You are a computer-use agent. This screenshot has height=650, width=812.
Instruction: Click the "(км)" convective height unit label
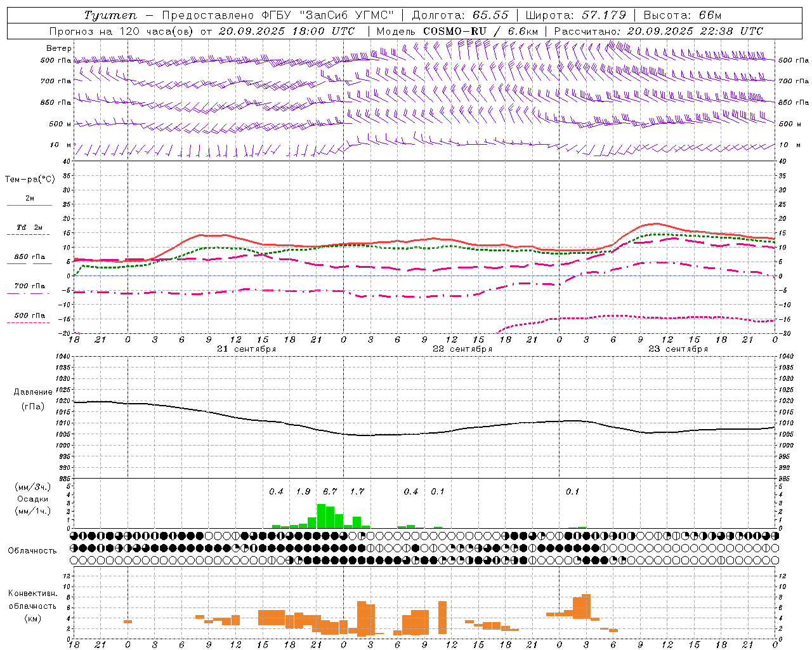click(32, 618)
